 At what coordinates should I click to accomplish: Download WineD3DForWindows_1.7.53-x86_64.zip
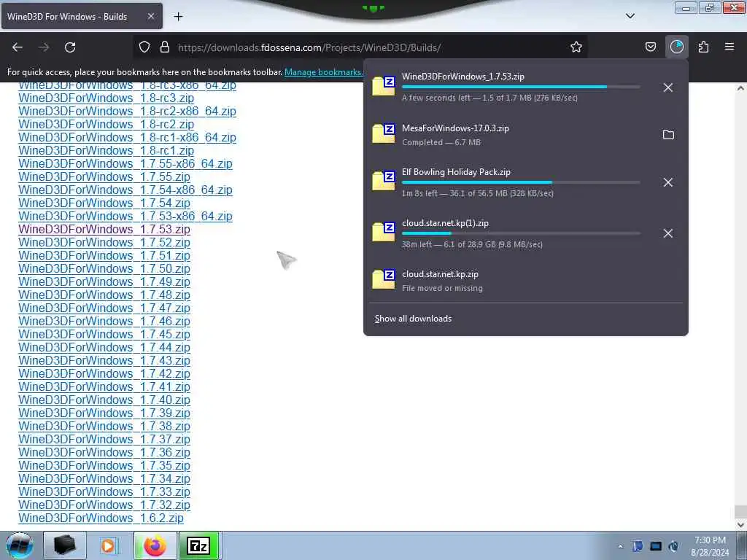tap(125, 216)
